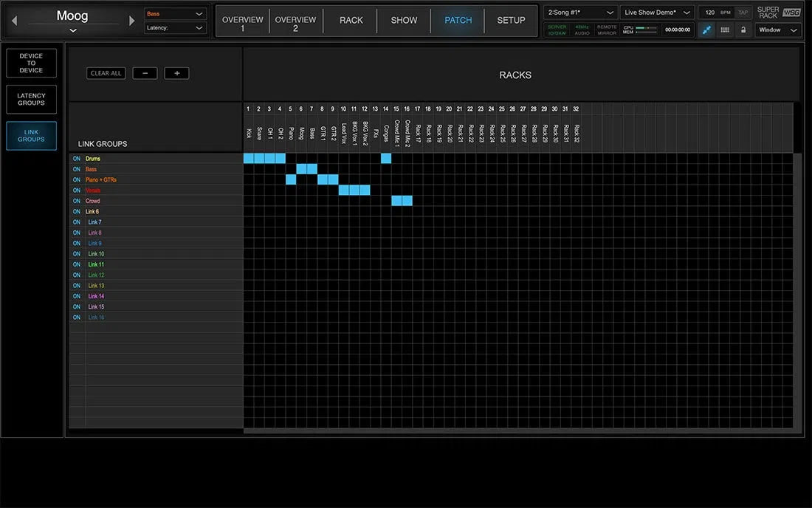Open the Live Show Demo session dropdown
The height and width of the screenshot is (508, 812).
657,12
